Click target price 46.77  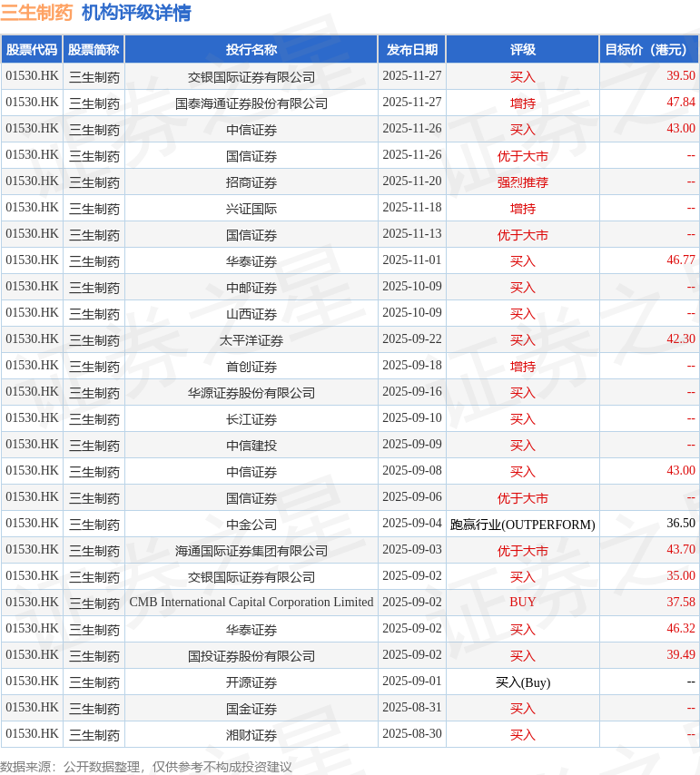coord(681,260)
